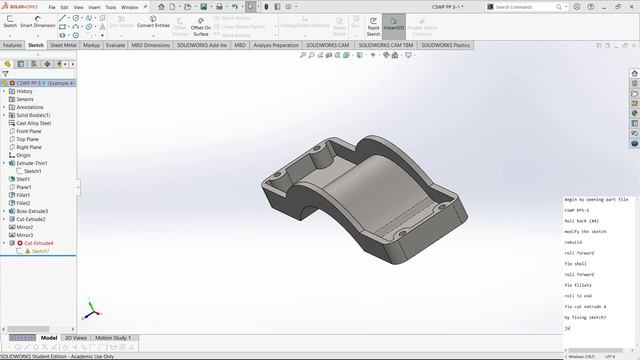Switch to the 3D Views tab
Image resolution: width=640 pixels, height=360 pixels.
pos(76,338)
